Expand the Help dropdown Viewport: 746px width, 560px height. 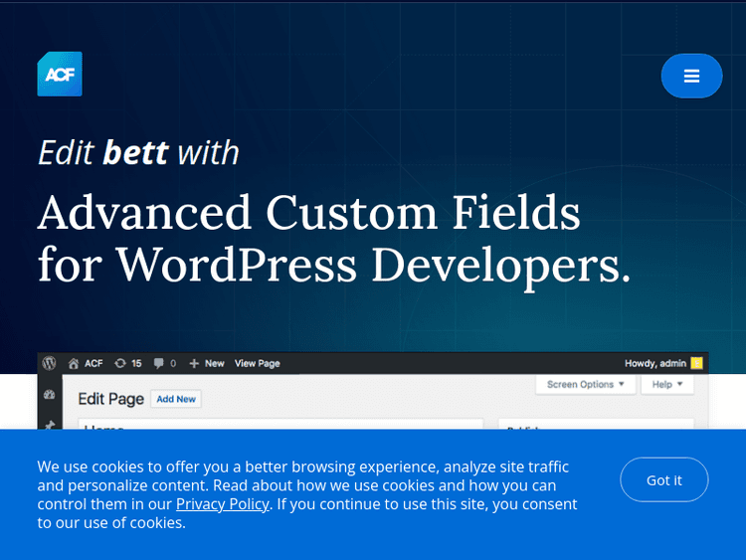667,384
